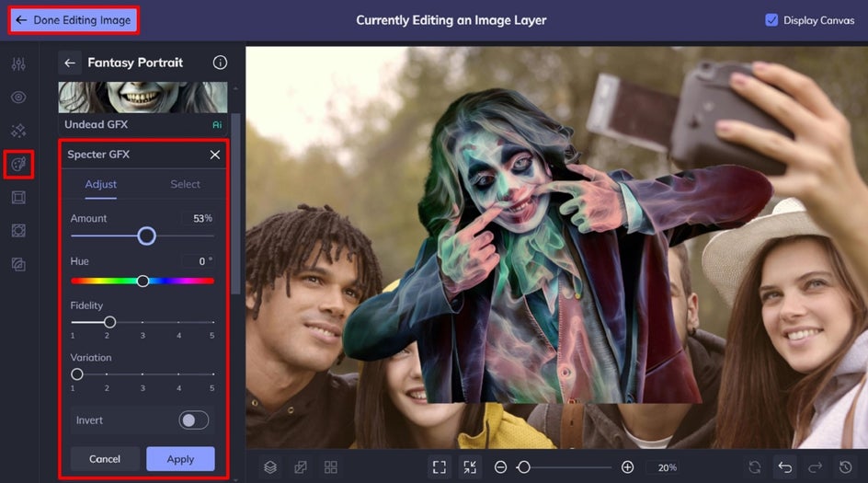
Task: Open the Edit adjustments sliders sidebar icon
Action: tap(18, 64)
